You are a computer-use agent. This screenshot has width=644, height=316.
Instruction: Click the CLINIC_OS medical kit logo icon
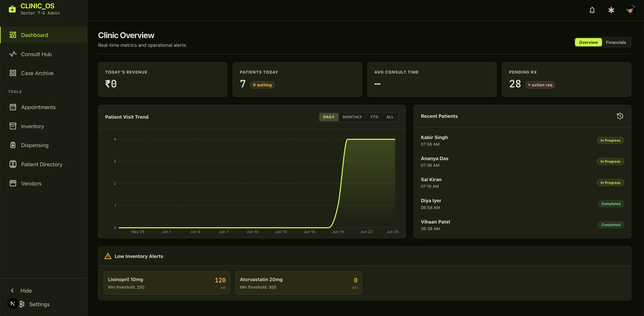(12, 9)
